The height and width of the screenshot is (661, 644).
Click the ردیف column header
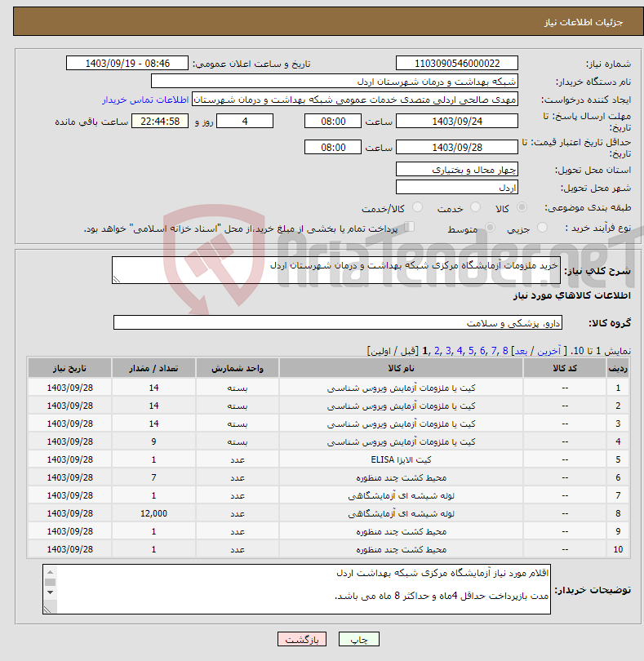point(618,368)
